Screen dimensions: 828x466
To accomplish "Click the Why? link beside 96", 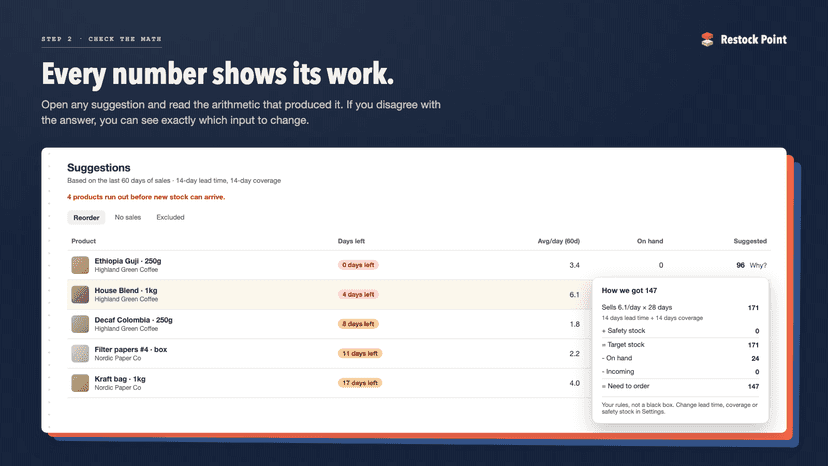I will pyautogui.click(x=758, y=265).
